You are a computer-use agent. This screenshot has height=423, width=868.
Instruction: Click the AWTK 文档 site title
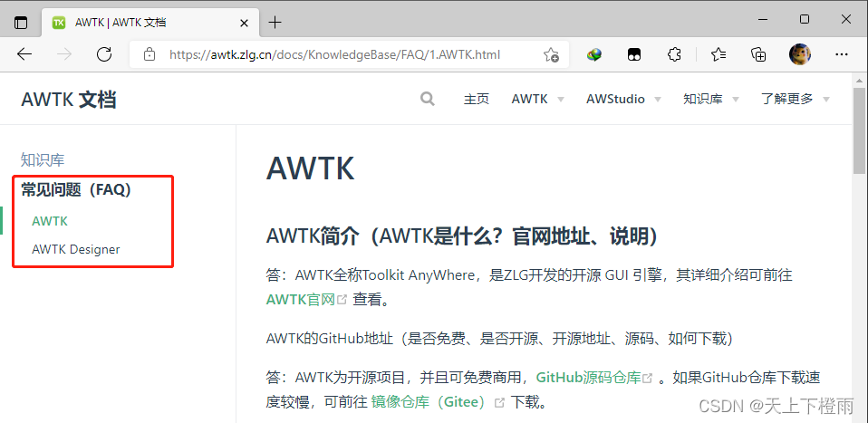coord(69,100)
